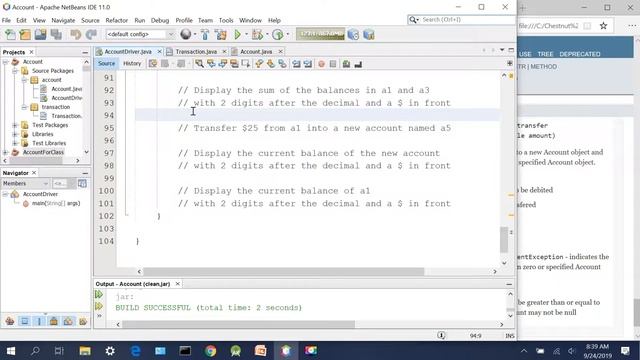Click the Shift Line Left icon in editor toolbar

[296, 64]
